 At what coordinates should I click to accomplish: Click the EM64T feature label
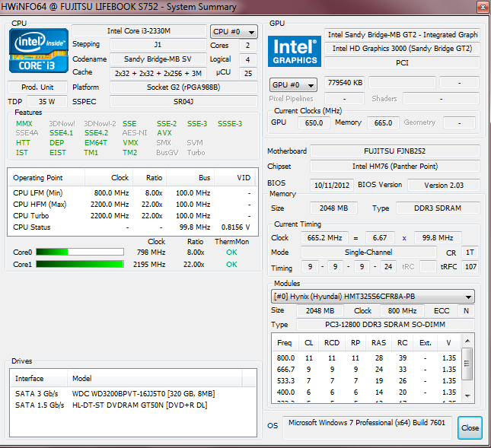(x=96, y=143)
